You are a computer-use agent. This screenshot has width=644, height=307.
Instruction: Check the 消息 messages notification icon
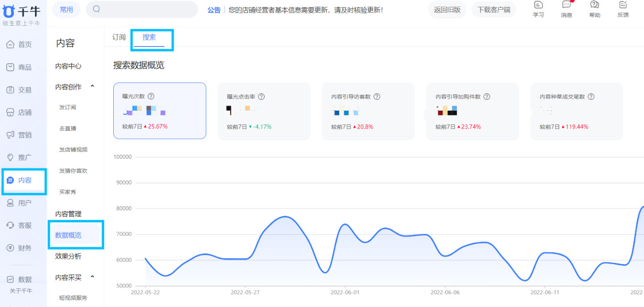[x=567, y=9]
